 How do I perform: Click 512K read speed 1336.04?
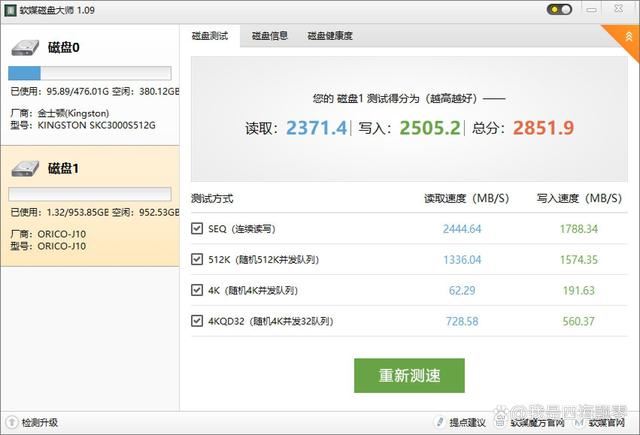[462, 260]
